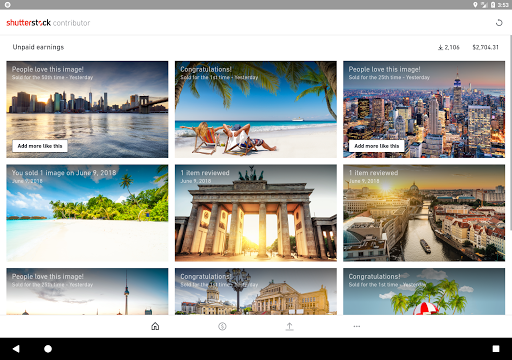Viewport: 512px width, 360px height.
Task: Open the Gendarmenmarkt Congratulations card
Action: [256, 292]
